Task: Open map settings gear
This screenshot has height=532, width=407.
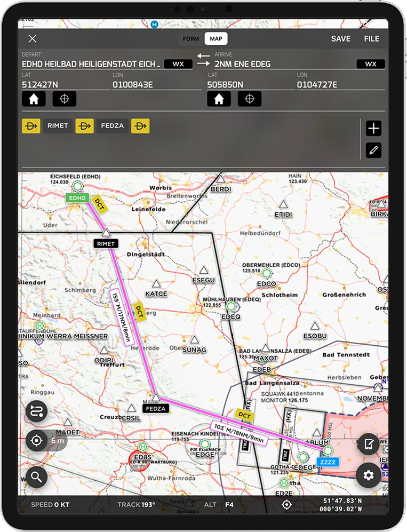Action: pos(369,475)
